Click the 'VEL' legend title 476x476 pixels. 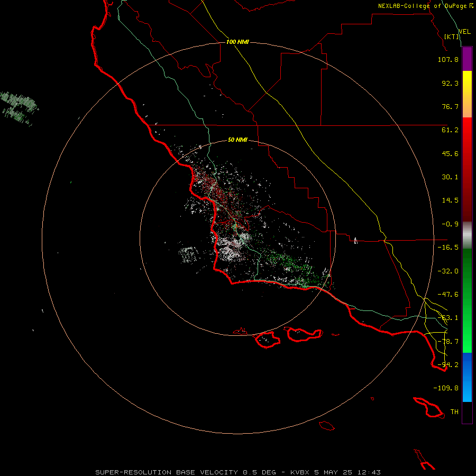[464, 32]
